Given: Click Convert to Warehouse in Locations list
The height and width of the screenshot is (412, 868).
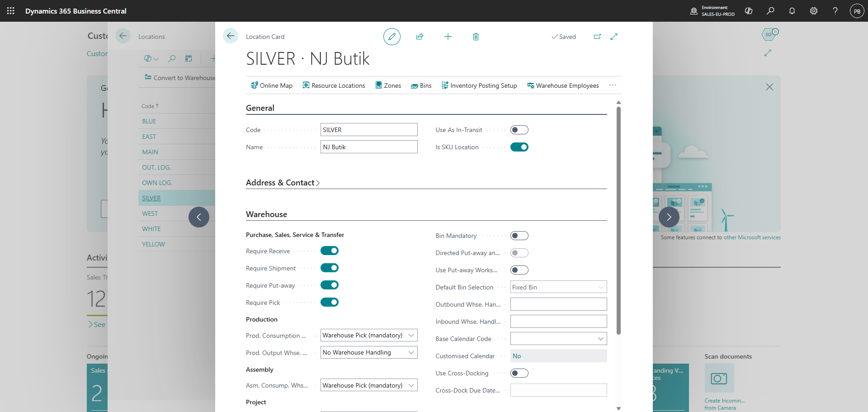Looking at the screenshot, I should click(x=180, y=78).
